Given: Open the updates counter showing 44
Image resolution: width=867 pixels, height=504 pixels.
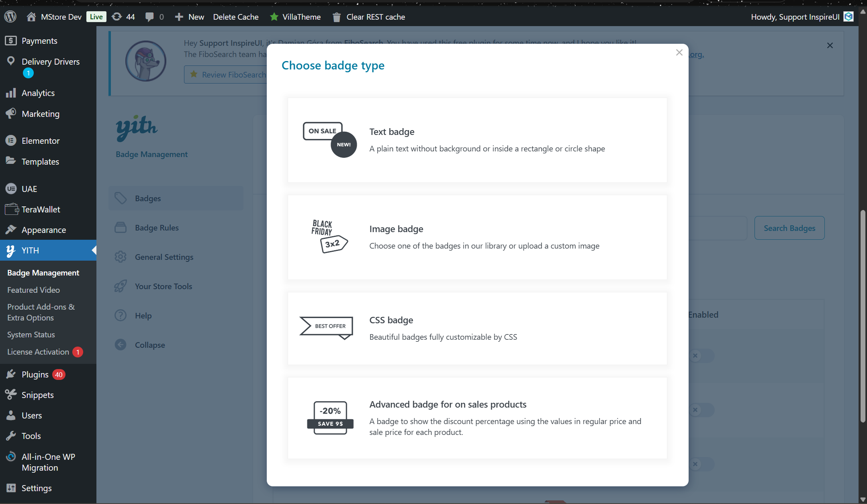Looking at the screenshot, I should [x=123, y=17].
